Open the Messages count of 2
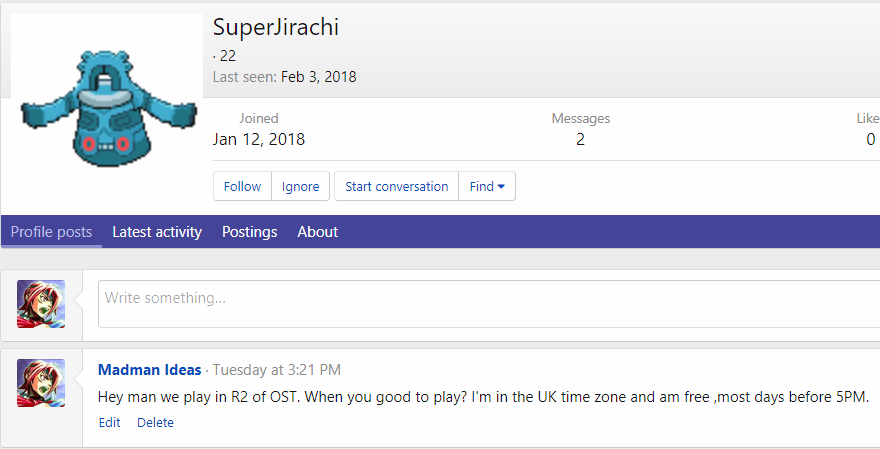Screen dimensions: 880x449 click(580, 140)
